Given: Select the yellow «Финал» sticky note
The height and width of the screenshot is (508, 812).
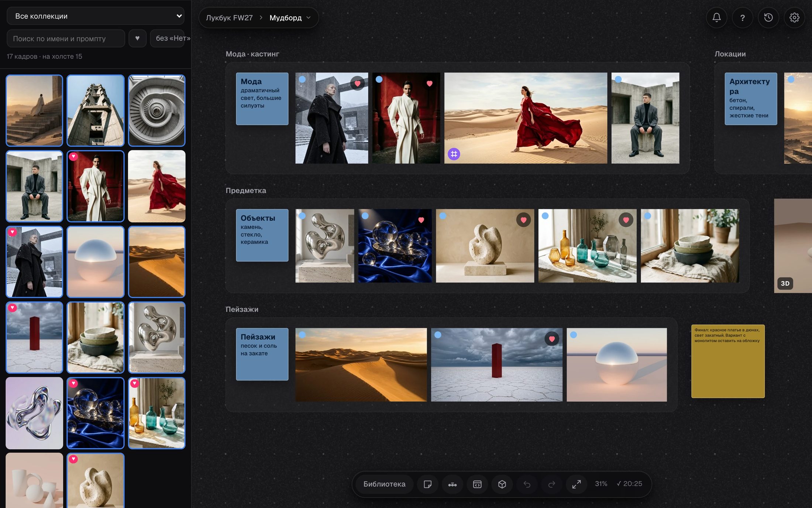Looking at the screenshot, I should 728,361.
